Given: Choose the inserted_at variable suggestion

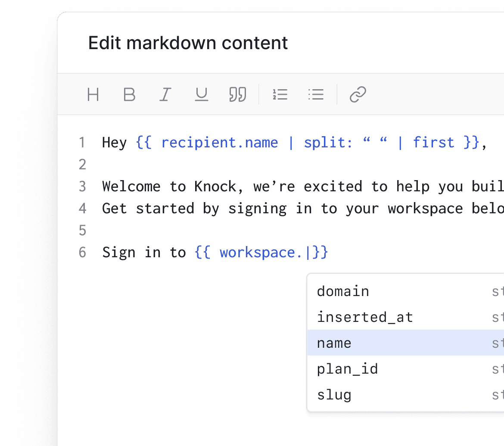Looking at the screenshot, I should (x=365, y=317).
